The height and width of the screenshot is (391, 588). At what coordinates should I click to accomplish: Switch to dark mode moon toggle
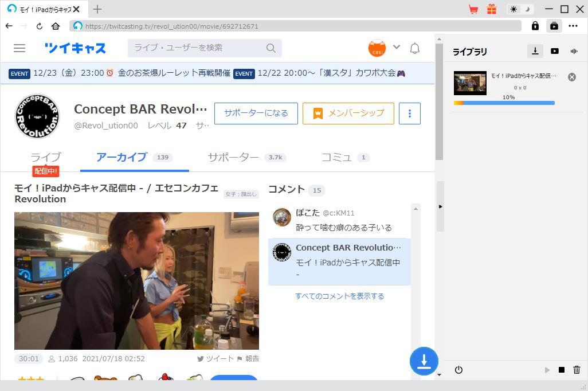pyautogui.click(x=528, y=9)
